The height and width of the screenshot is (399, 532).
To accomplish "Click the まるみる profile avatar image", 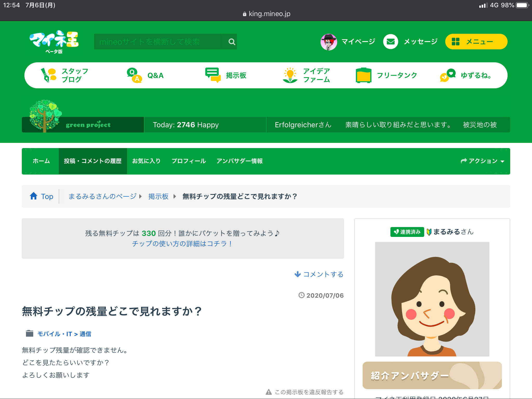I will pos(432,299).
